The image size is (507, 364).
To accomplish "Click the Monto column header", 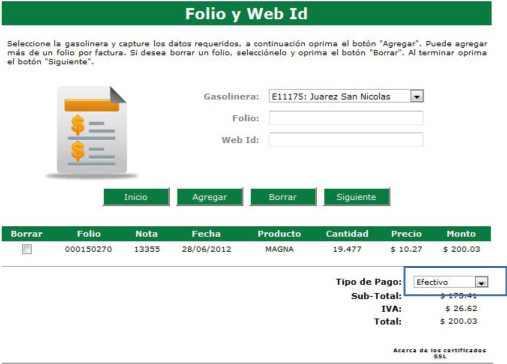I will [461, 234].
